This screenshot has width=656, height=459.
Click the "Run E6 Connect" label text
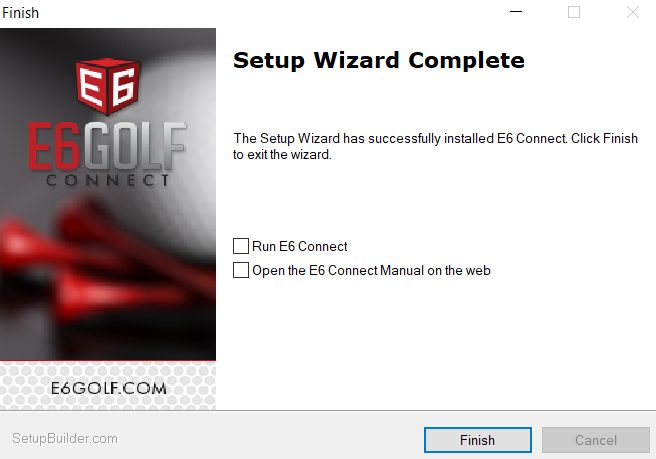pos(300,246)
